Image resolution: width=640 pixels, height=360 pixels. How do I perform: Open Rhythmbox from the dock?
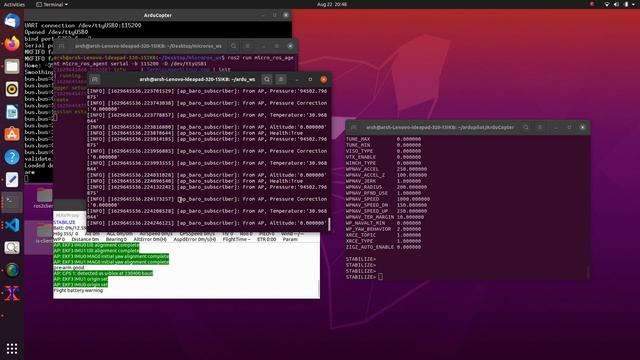pos(12,89)
